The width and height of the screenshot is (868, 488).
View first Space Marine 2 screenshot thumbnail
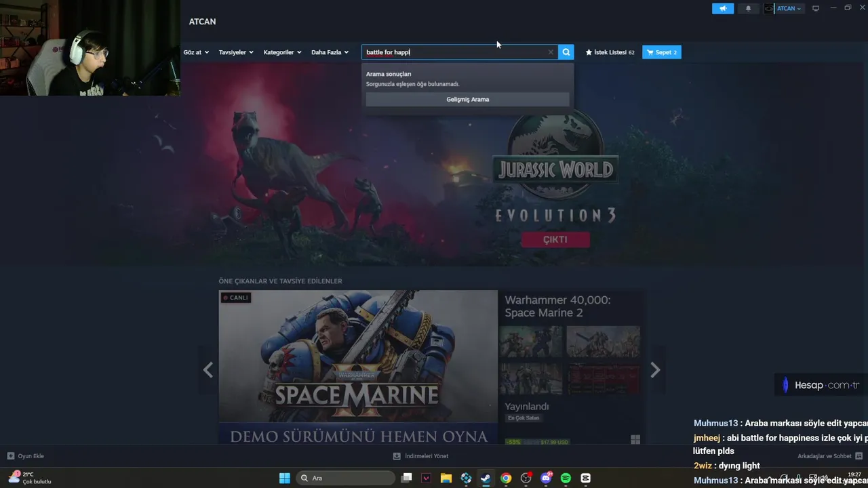coord(531,342)
